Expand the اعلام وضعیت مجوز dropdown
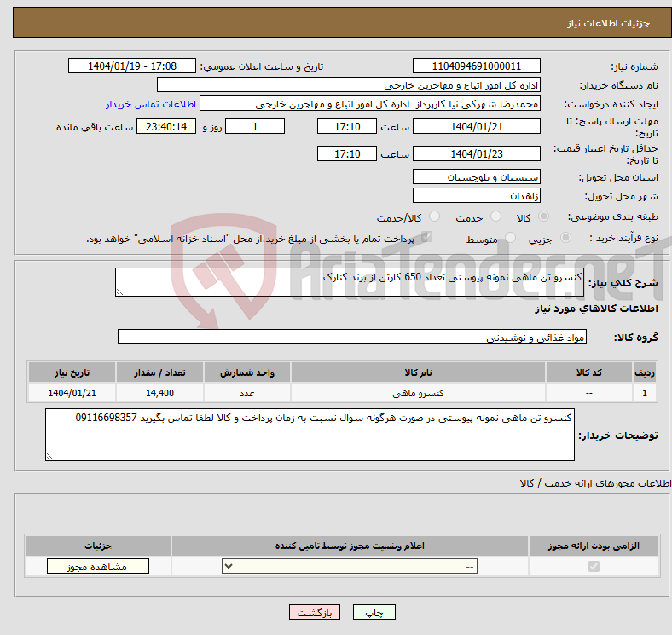This screenshot has width=672, height=635. pyautogui.click(x=350, y=566)
